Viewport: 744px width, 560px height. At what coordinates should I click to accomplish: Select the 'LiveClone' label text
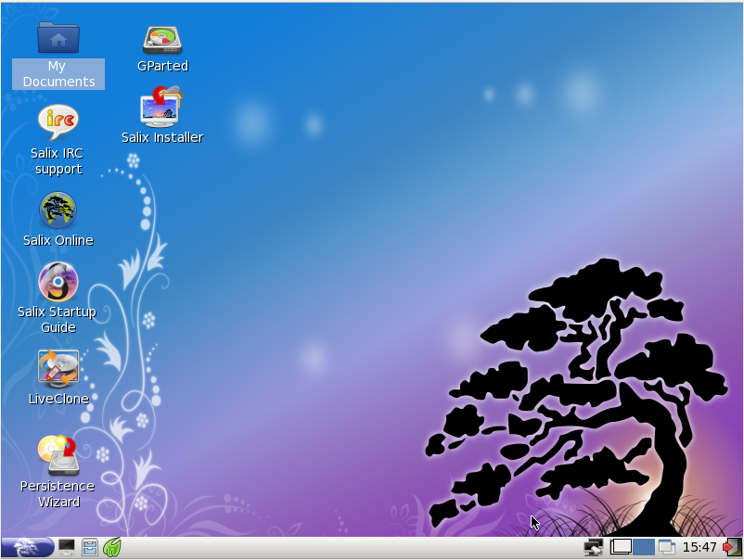(x=58, y=400)
